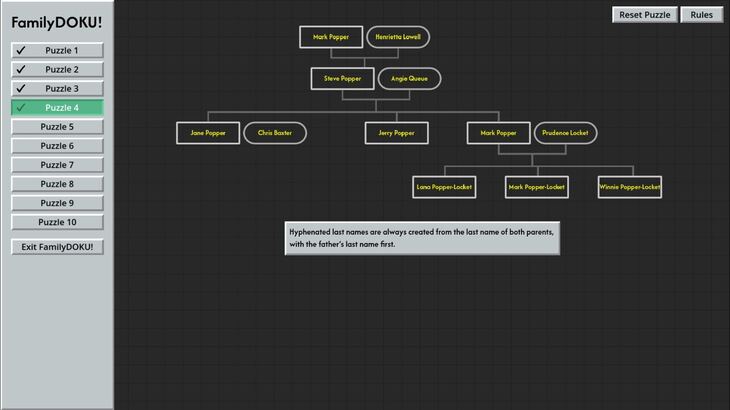Click the Exit FamilyDOKU! button
This screenshot has width=730, height=410.
(57, 247)
